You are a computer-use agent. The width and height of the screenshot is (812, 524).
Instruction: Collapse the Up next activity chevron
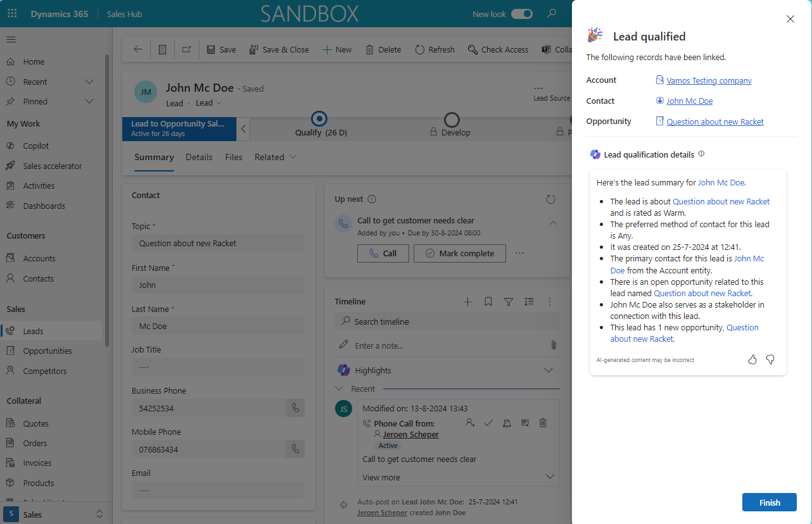pos(553,223)
